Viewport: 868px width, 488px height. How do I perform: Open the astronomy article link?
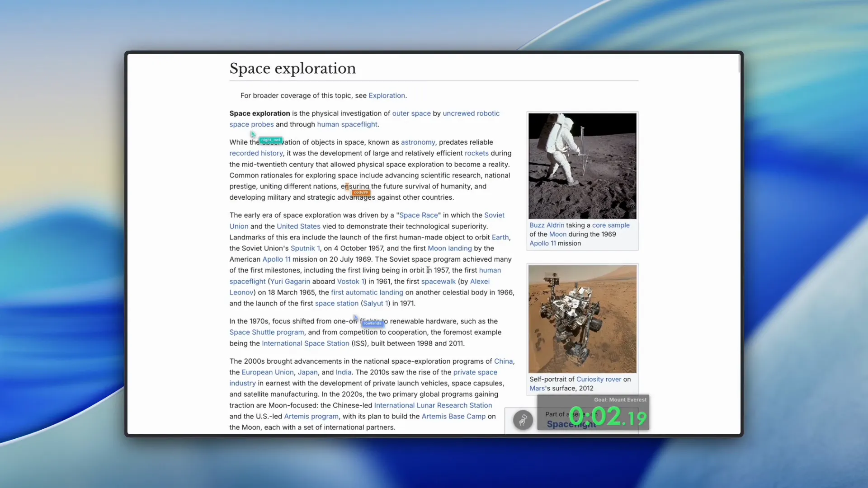[x=418, y=142]
